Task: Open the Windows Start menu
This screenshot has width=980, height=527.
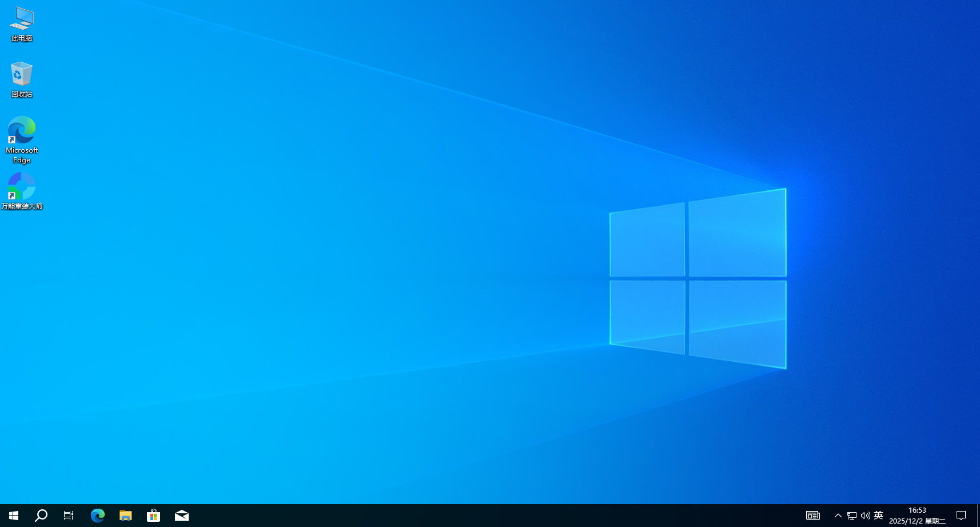Action: pyautogui.click(x=14, y=516)
